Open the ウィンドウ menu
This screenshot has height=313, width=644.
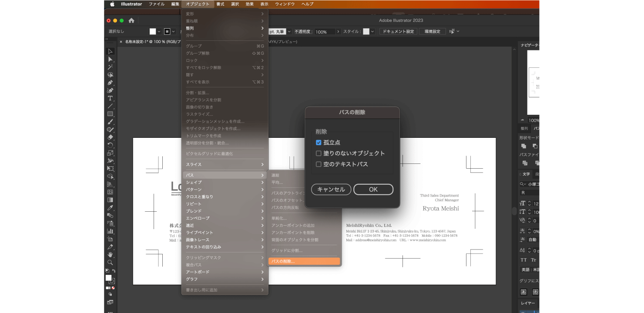tap(285, 4)
